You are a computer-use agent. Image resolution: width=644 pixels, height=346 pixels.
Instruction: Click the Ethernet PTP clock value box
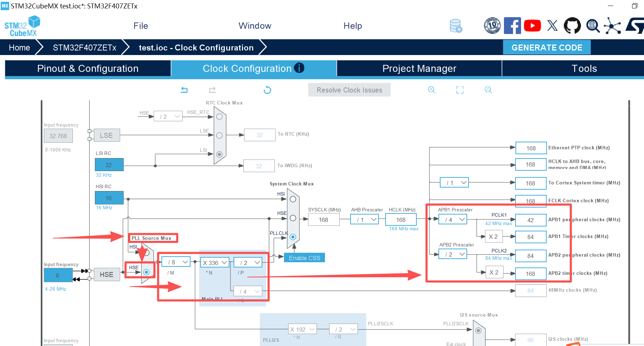pos(531,148)
